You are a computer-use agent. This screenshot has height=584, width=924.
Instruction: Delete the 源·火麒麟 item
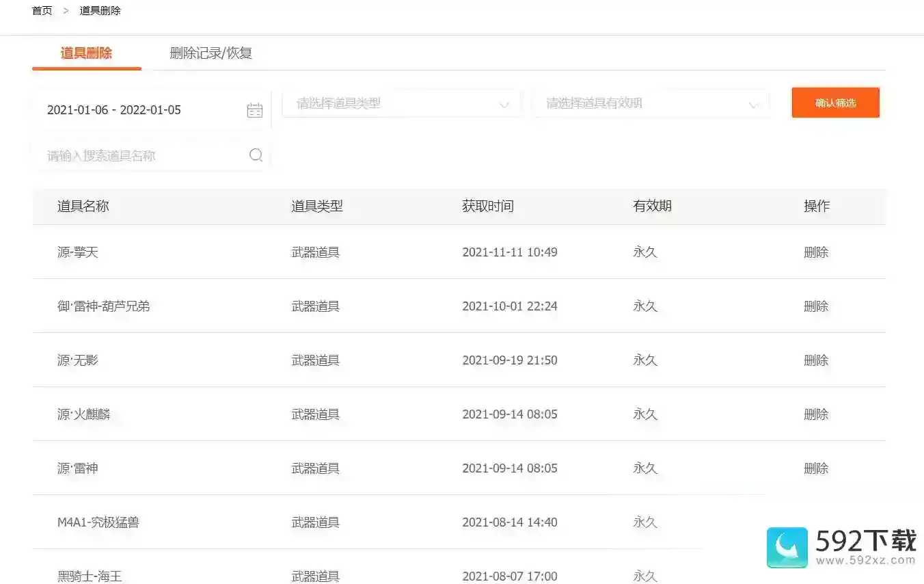click(816, 414)
